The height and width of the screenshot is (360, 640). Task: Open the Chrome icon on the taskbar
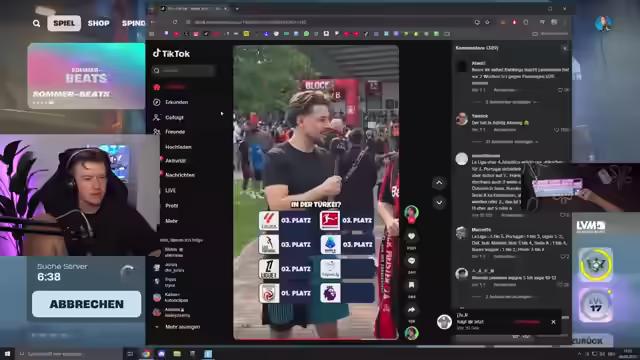[x=146, y=354]
